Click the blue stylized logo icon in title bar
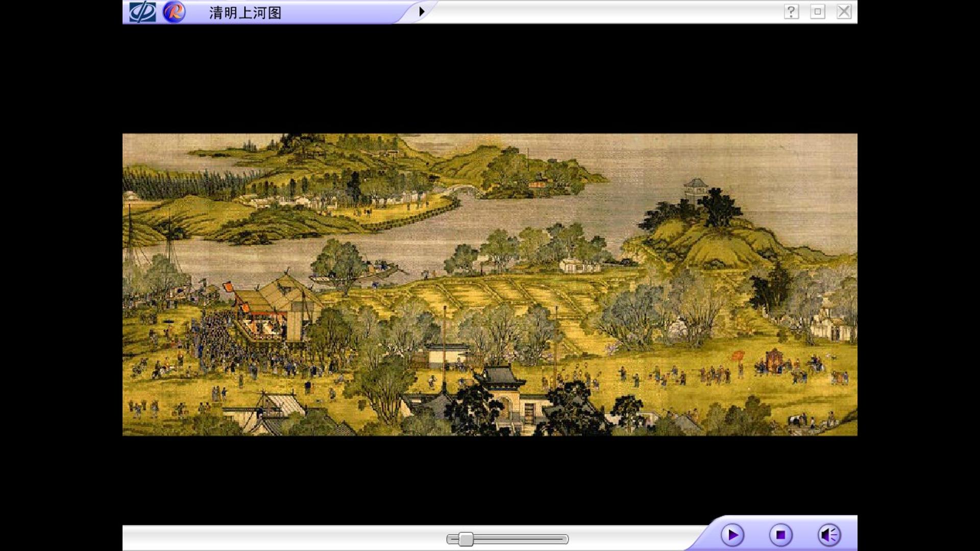 pos(142,12)
